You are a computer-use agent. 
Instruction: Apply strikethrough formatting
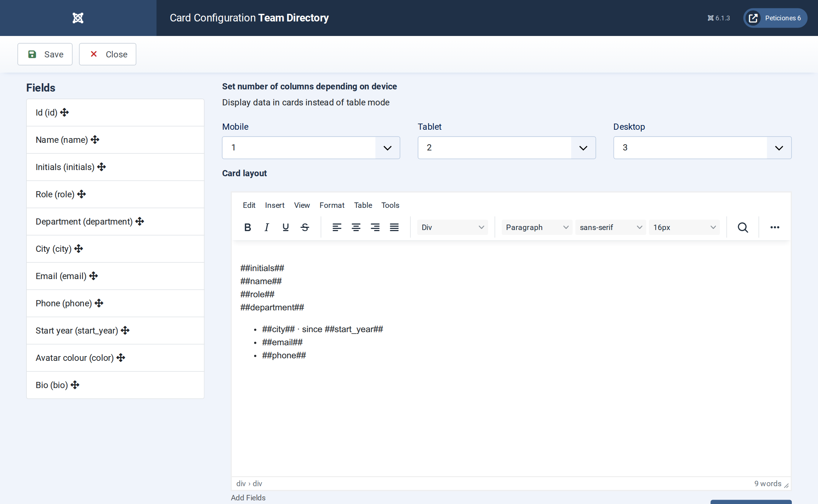point(305,227)
